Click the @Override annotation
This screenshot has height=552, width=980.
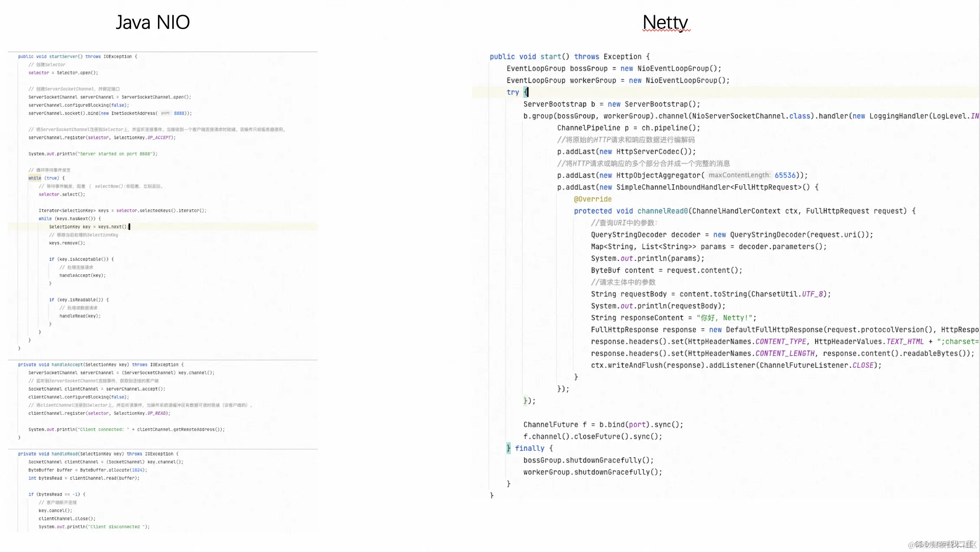coord(593,199)
